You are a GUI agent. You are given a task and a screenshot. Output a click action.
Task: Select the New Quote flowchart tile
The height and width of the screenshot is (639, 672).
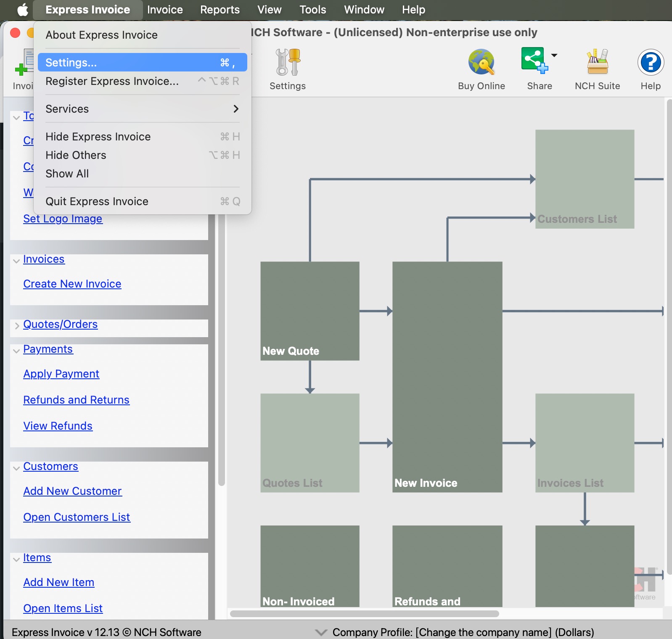[310, 311]
